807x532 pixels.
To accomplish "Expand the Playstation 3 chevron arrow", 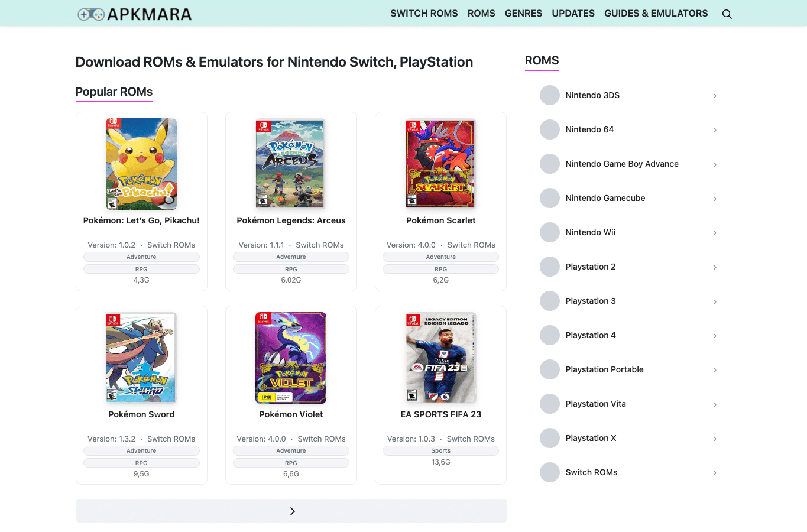I will (x=715, y=301).
